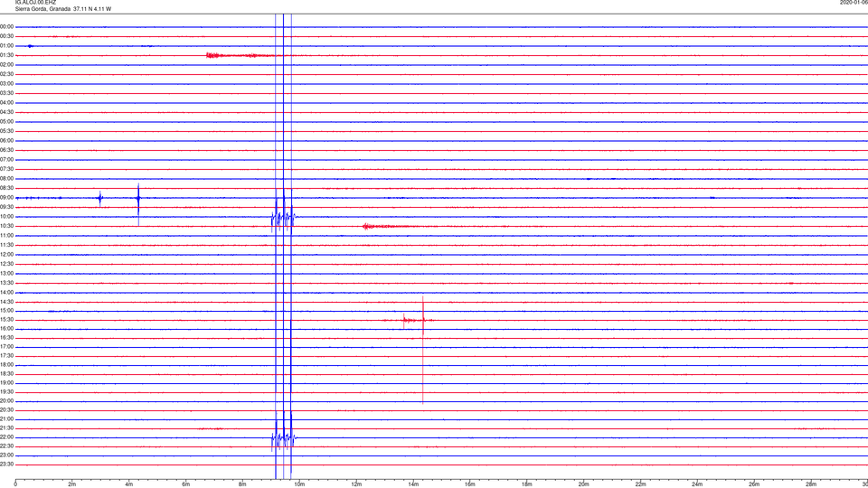Click the 6m axis tick label
The width and height of the screenshot is (868, 488).
point(186,484)
